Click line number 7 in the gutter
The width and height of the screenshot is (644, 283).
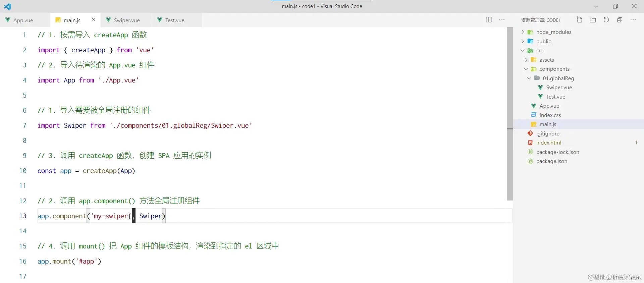(x=24, y=125)
